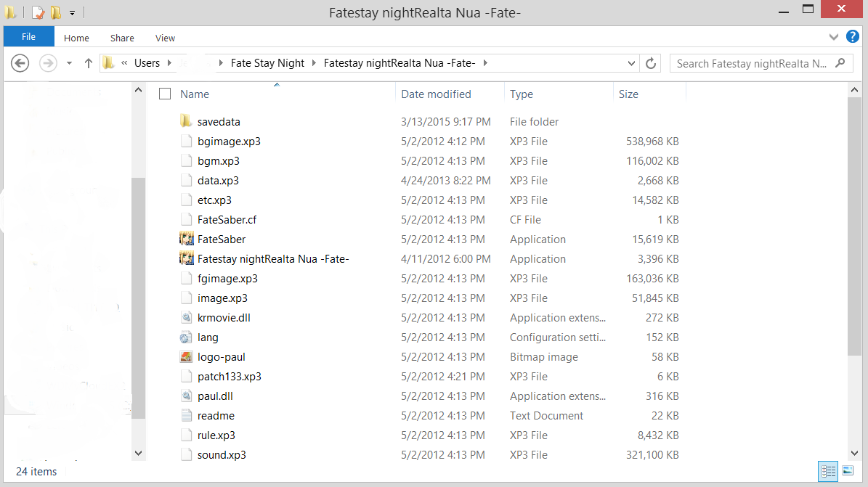Switch to the Share ribbon tab

(122, 38)
